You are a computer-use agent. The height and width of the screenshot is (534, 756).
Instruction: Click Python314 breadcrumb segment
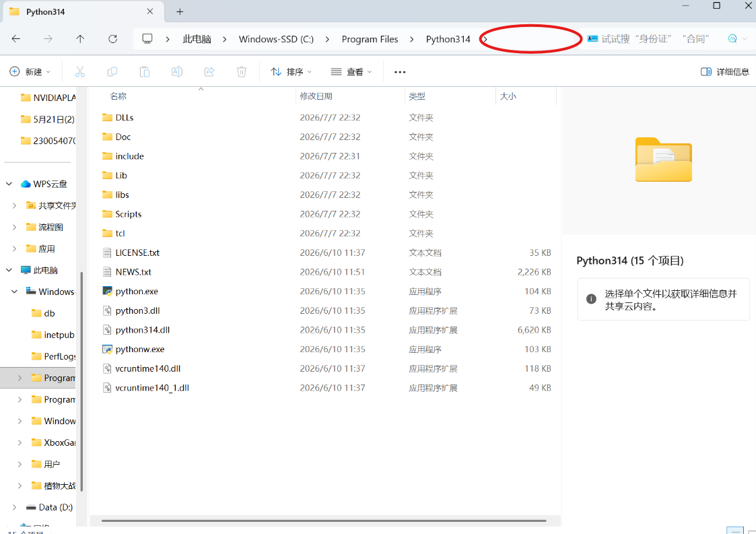pyautogui.click(x=448, y=39)
